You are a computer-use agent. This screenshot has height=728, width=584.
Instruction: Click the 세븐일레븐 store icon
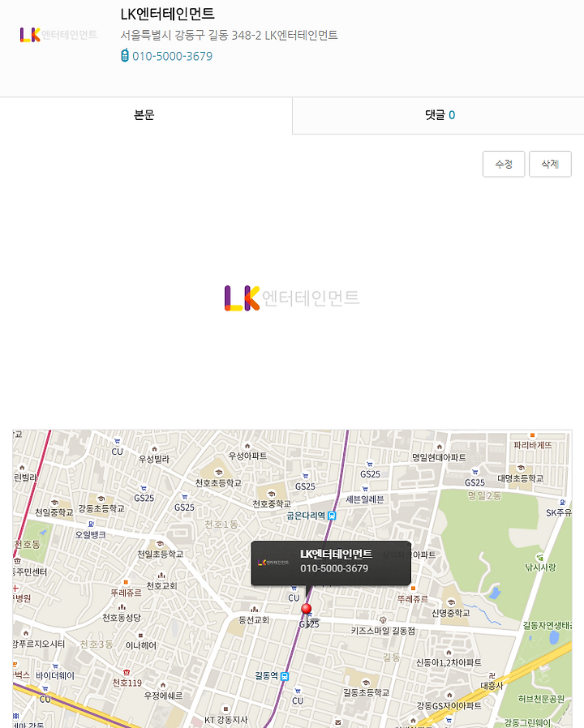(x=365, y=489)
